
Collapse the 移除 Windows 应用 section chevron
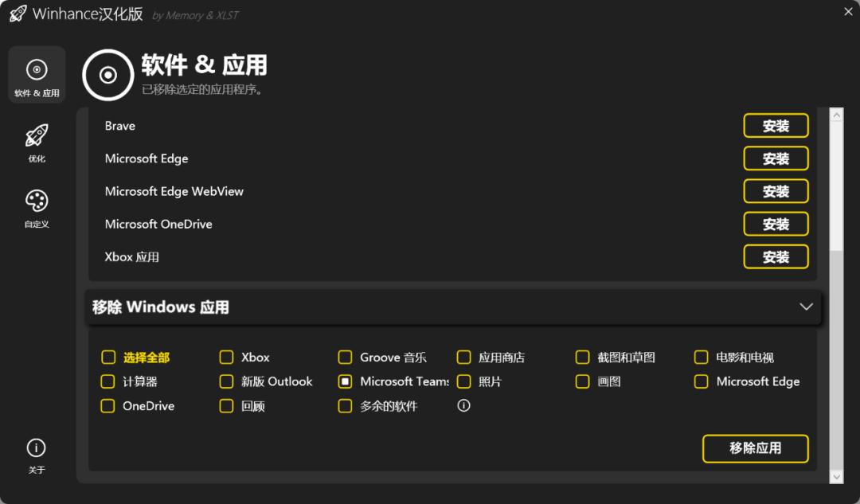click(x=806, y=307)
